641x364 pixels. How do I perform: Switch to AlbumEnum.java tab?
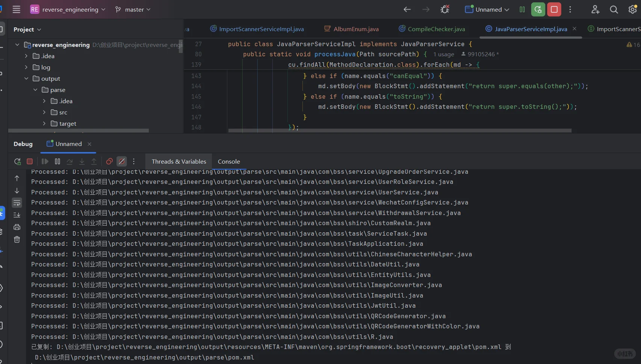(x=351, y=29)
